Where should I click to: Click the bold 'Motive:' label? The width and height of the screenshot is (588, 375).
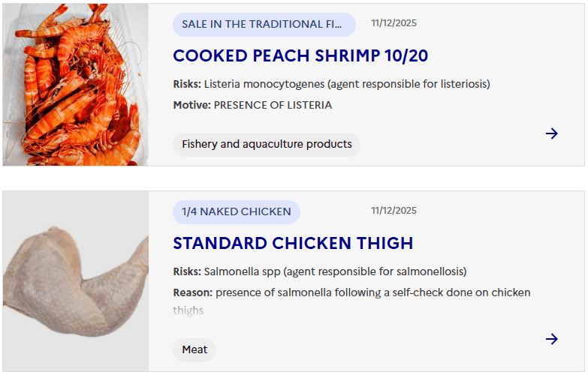coord(191,105)
